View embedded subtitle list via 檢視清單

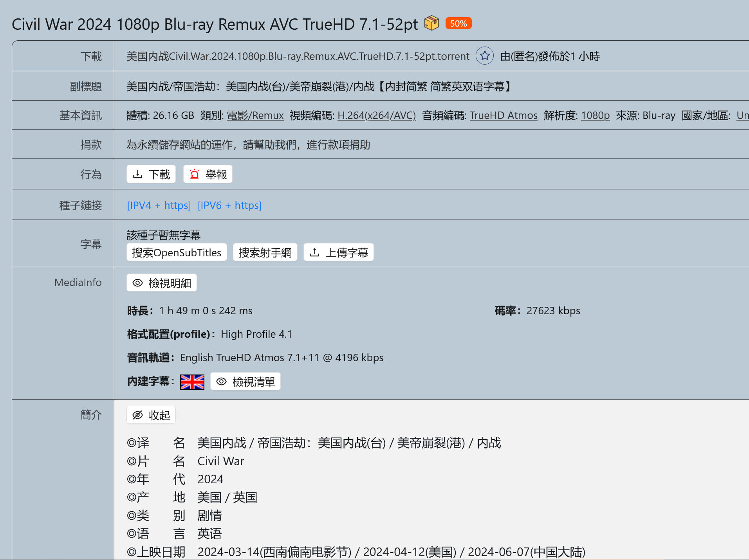(245, 382)
